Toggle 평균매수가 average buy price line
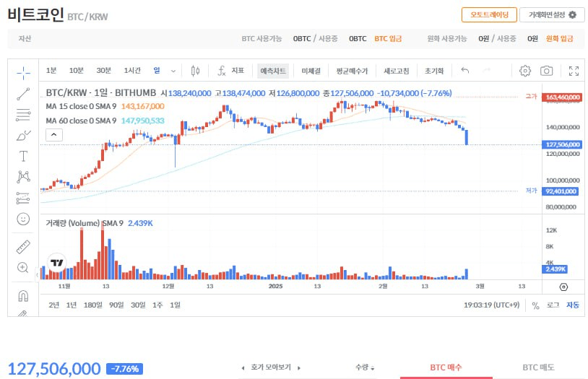 click(x=352, y=71)
